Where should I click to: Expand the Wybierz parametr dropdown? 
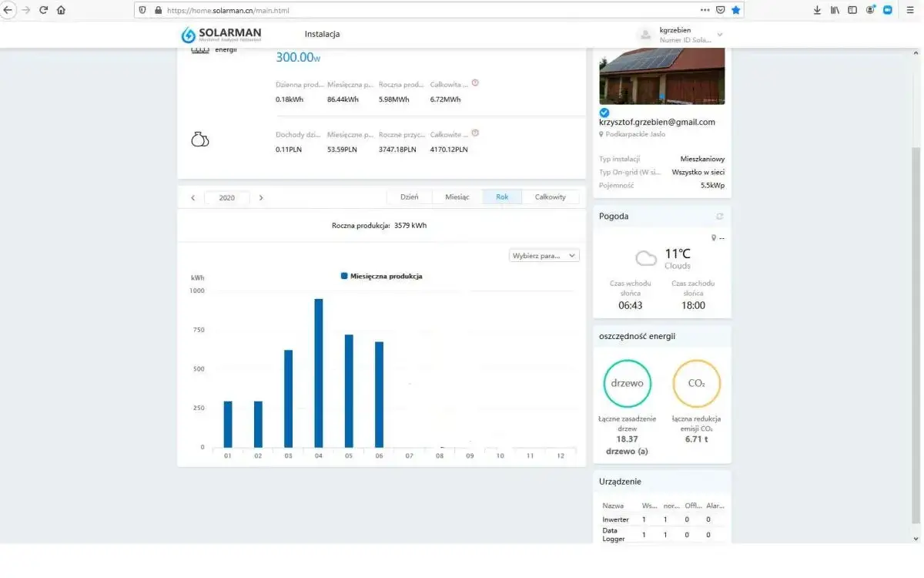[544, 255]
